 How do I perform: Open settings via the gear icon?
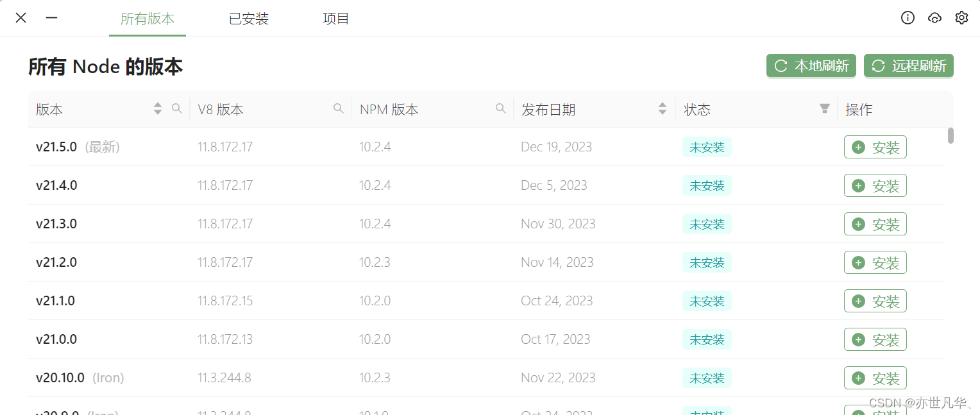click(961, 18)
